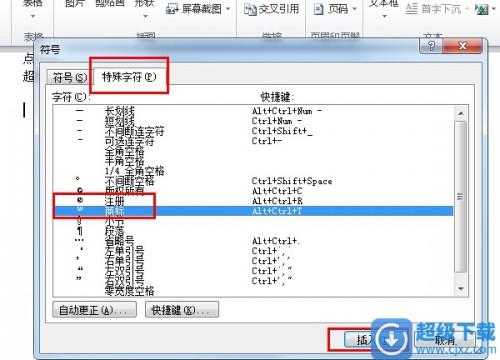This screenshot has height=360, width=500.
Task: Open the 快捷键(K)... dialog
Action: (182, 310)
